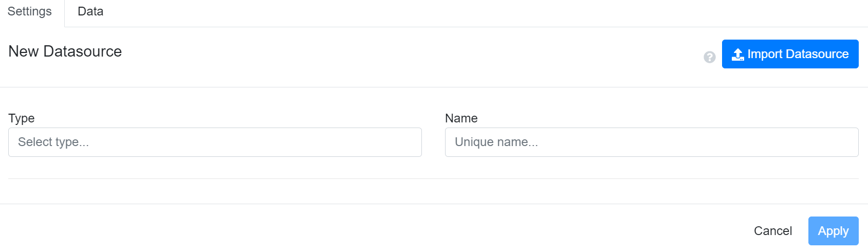Click the Apply button
This screenshot has width=868, height=252.
(x=833, y=231)
